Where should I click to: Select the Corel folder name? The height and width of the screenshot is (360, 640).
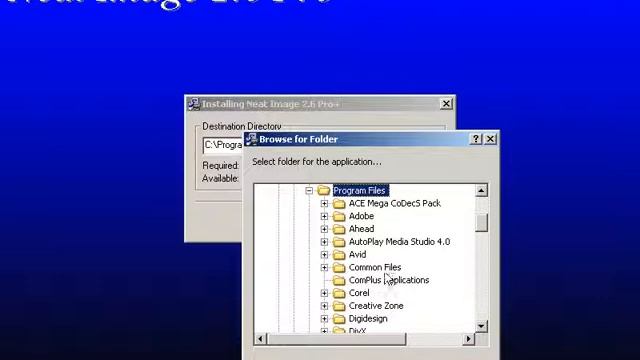(359, 293)
